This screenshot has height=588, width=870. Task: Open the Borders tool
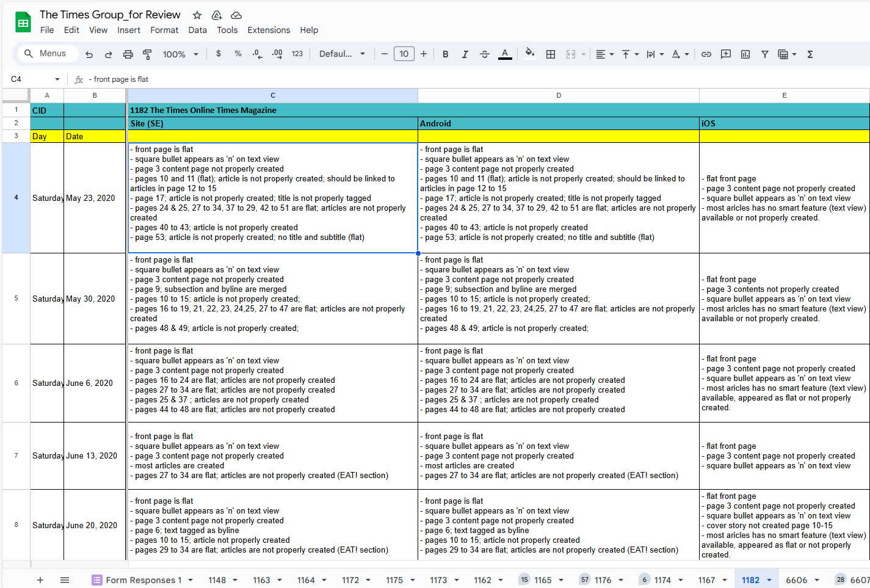pyautogui.click(x=551, y=54)
